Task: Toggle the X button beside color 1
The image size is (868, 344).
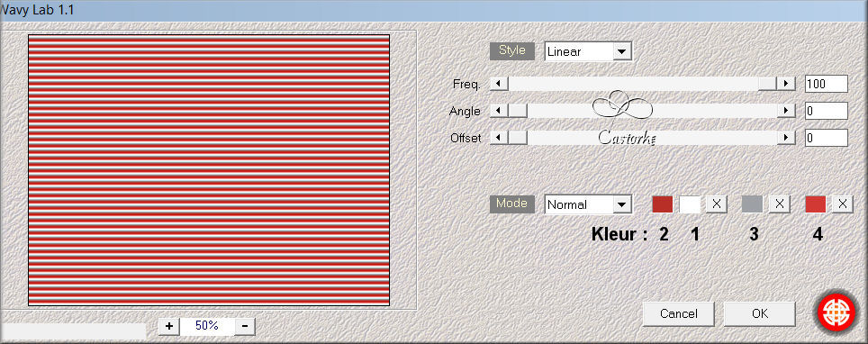Action: pyautogui.click(x=717, y=204)
